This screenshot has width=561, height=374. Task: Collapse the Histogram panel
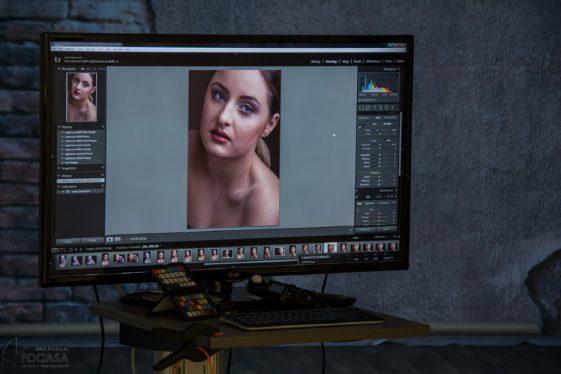(x=398, y=69)
